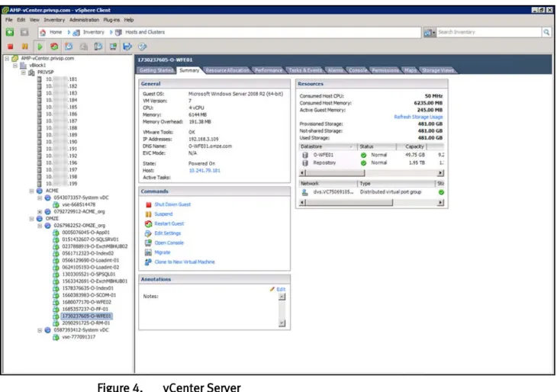
Task: Click the Revert to Snapshot toolbar icon
Action: 83,47
